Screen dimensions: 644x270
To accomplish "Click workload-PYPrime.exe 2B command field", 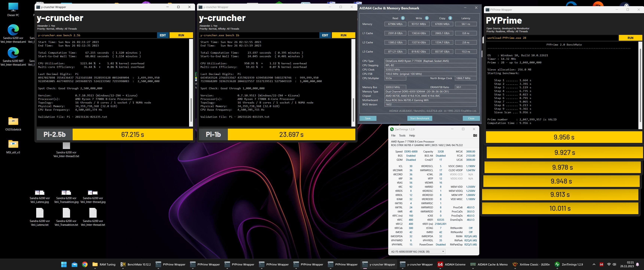I will [x=552, y=38].
